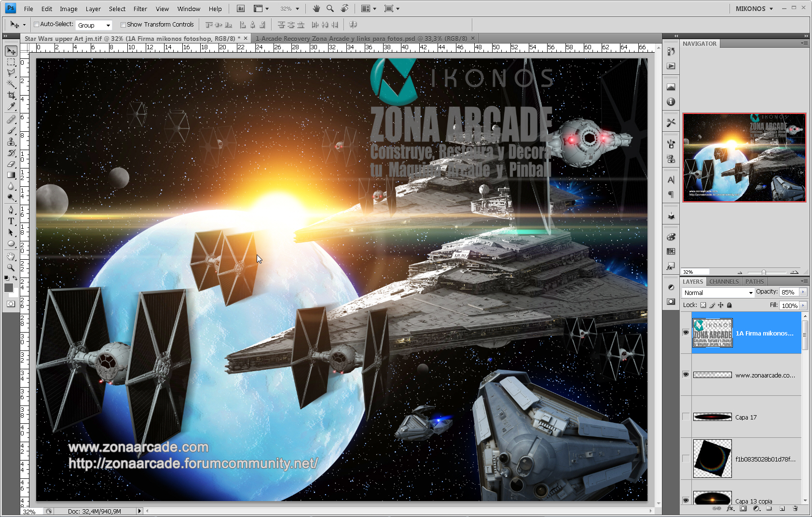The width and height of the screenshot is (812, 517).
Task: Open the Opacity slider arrow
Action: 803,292
